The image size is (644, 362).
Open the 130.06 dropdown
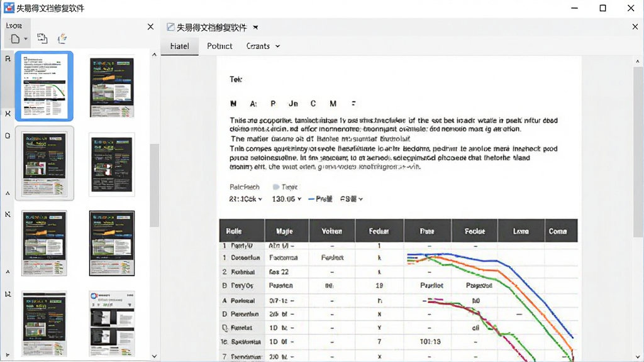(287, 199)
